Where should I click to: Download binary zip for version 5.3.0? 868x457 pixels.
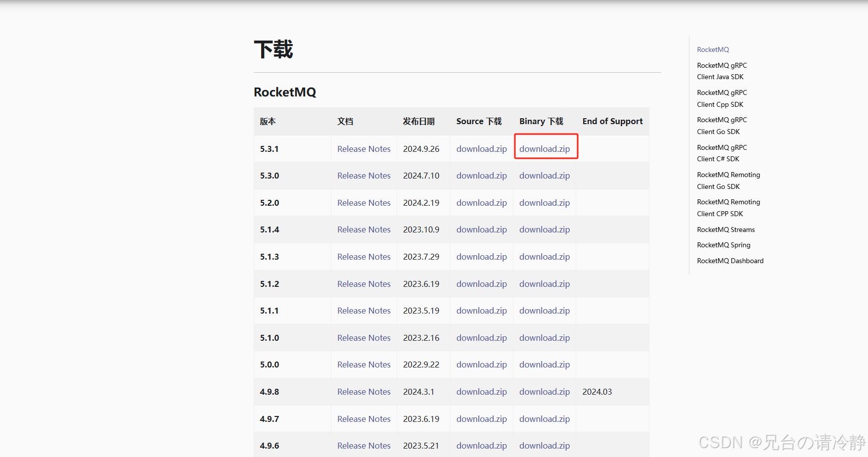tap(545, 176)
